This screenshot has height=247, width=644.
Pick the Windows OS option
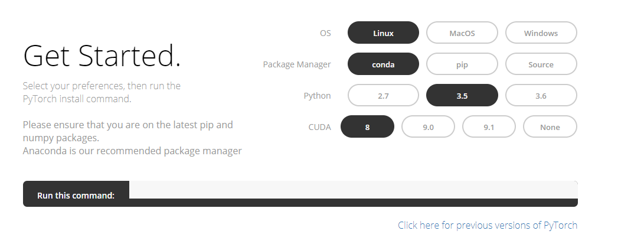[541, 33]
